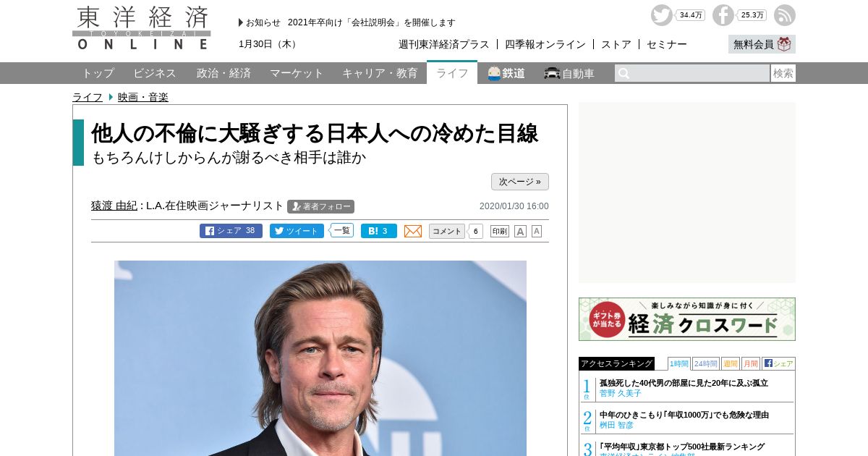
Task: Open the 一覧 tweet list bubble
Action: pyautogui.click(x=341, y=231)
